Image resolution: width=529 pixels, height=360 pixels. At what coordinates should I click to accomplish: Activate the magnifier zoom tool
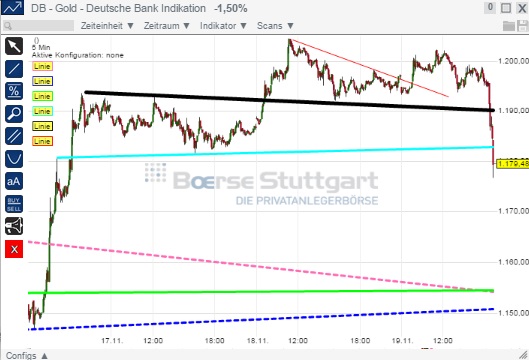click(x=14, y=114)
